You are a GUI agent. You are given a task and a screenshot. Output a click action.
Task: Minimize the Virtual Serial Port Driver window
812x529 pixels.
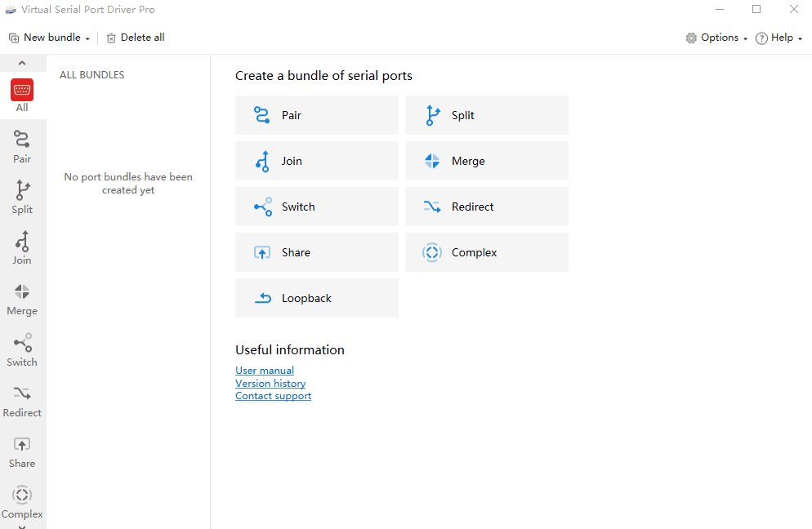(x=720, y=9)
